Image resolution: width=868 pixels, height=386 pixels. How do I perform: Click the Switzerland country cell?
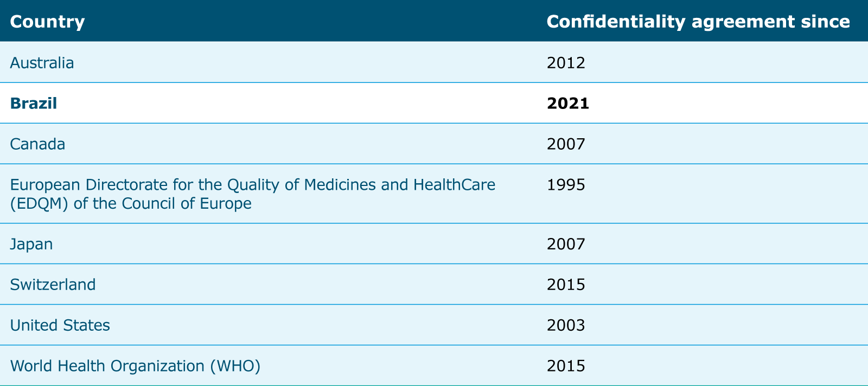tap(53, 285)
